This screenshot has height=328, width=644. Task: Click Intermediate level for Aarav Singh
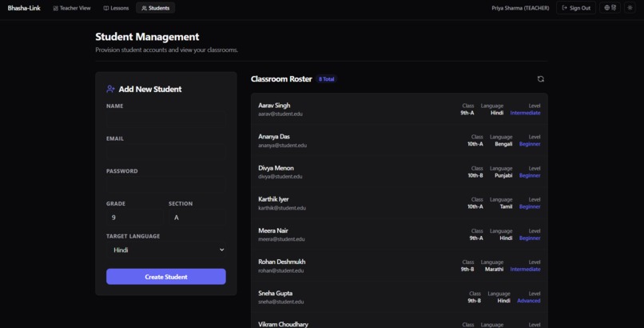525,113
